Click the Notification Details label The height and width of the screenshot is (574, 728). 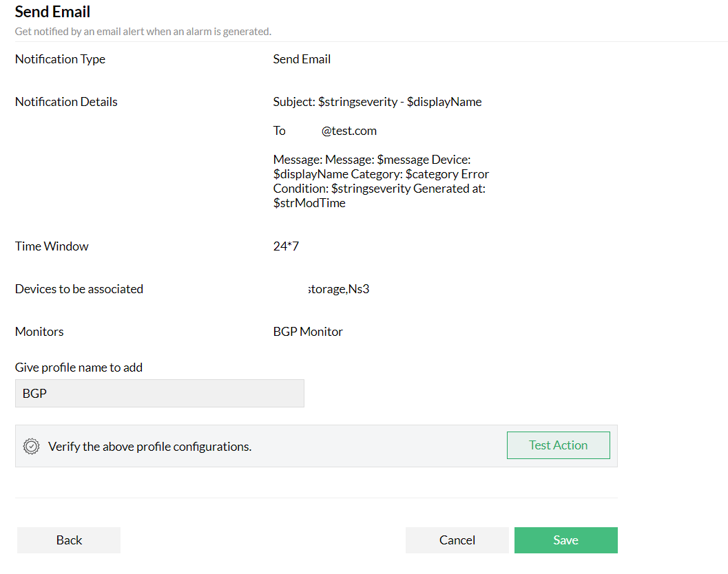[66, 101]
